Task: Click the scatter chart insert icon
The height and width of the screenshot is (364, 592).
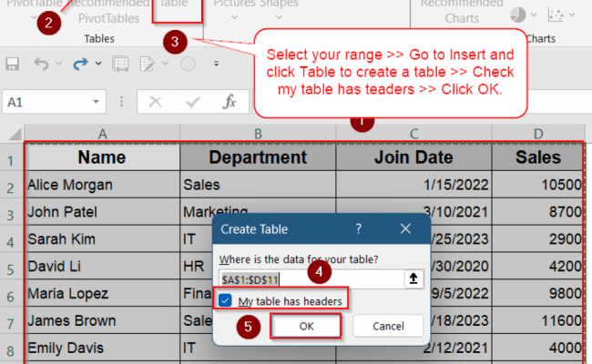Action: [x=556, y=15]
